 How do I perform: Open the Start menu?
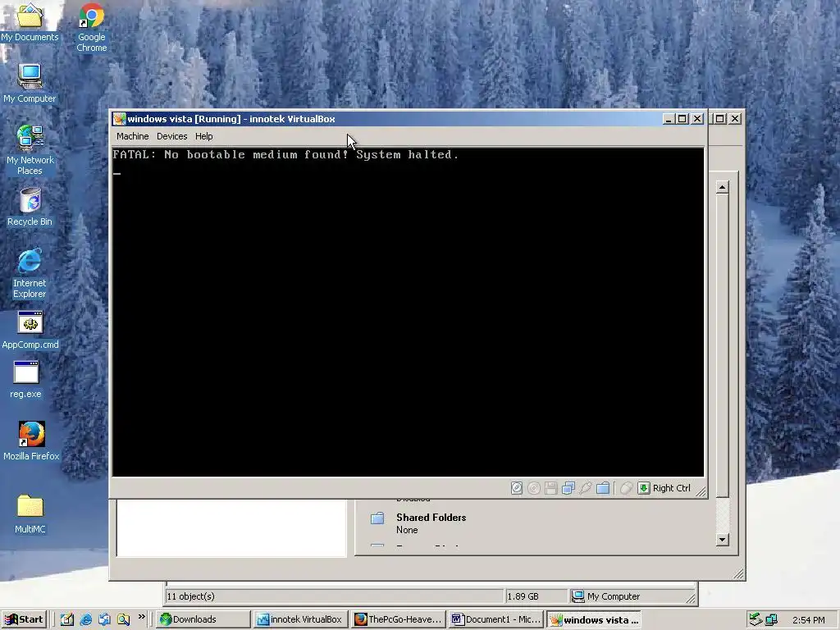pos(24,619)
